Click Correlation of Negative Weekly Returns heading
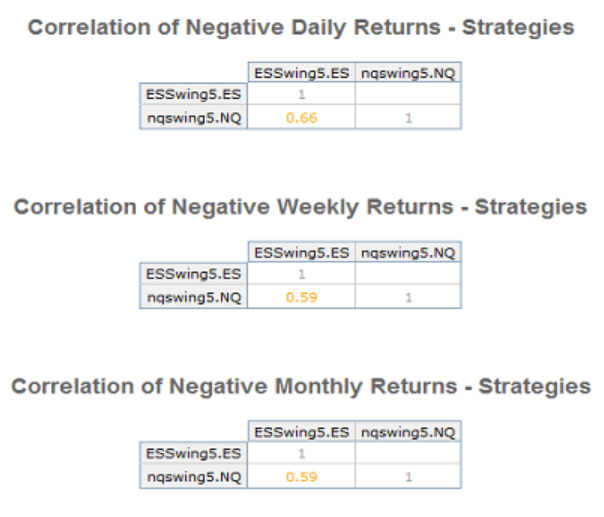 pos(300,207)
